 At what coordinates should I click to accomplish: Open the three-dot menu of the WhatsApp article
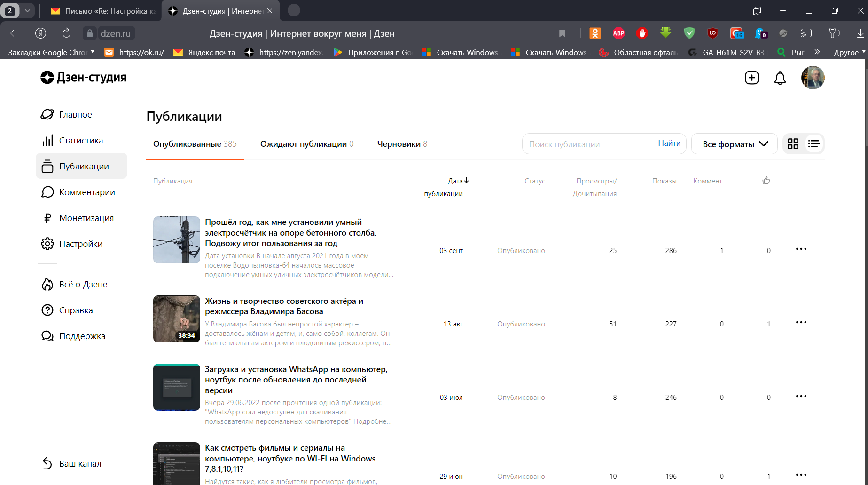tap(801, 397)
